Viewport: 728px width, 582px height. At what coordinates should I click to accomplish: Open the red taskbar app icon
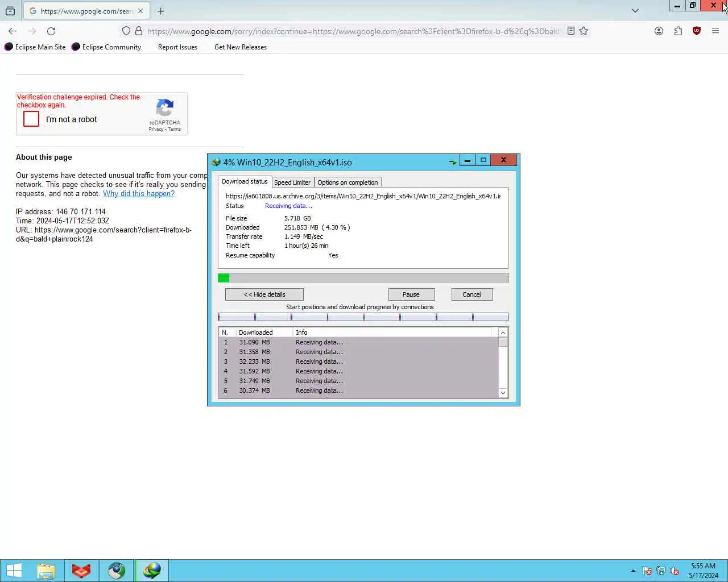pyautogui.click(x=81, y=571)
